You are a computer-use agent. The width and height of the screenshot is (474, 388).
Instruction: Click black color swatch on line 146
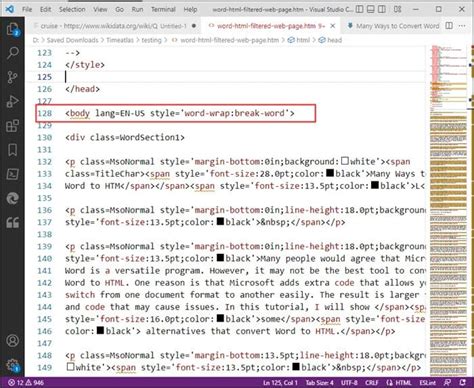tap(100, 330)
